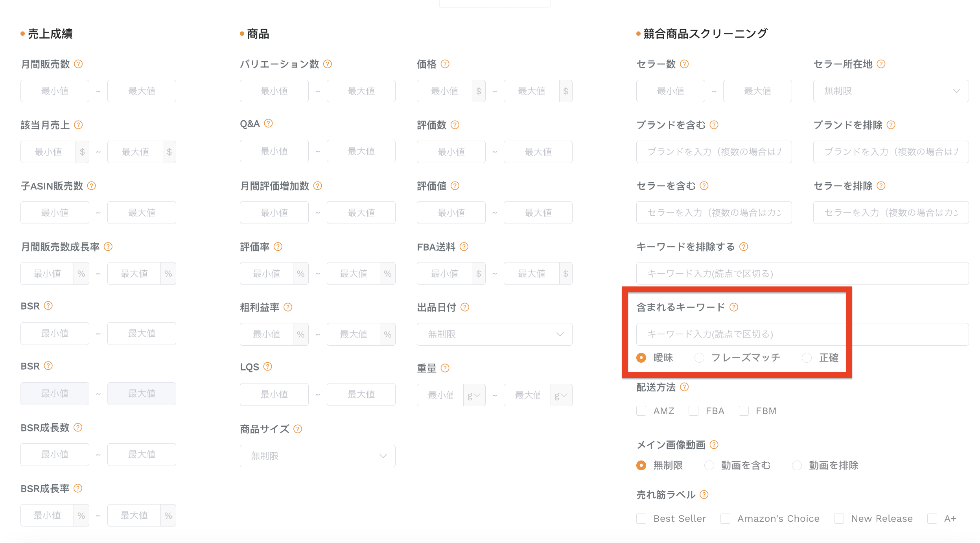Select the 正確 keyword match radio
This screenshot has width=980, height=543.
pyautogui.click(x=807, y=358)
